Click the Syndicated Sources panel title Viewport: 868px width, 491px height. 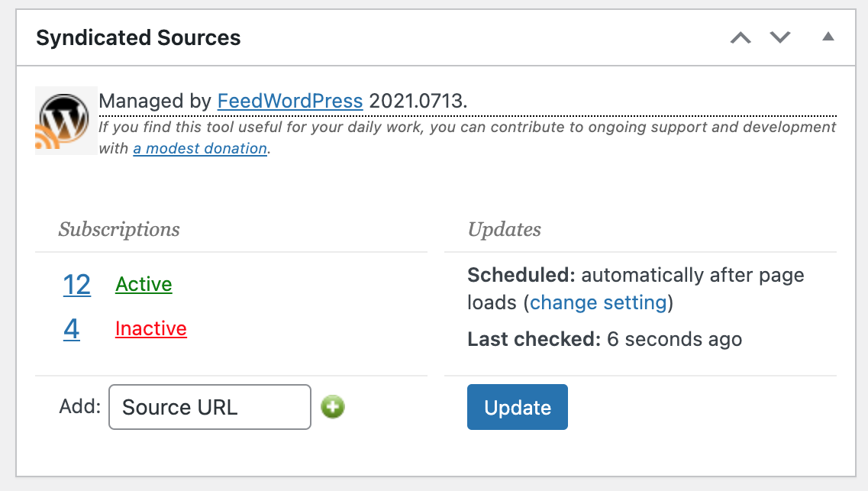(x=138, y=37)
